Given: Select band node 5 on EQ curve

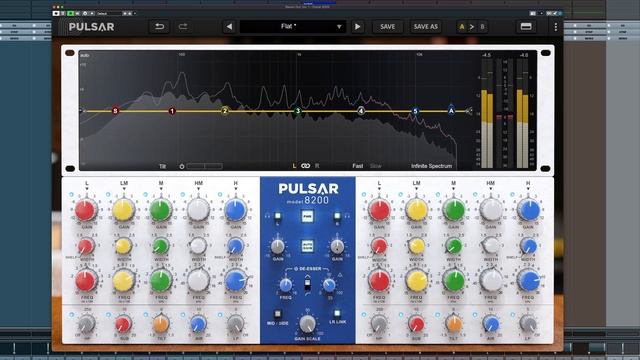Looking at the screenshot, I should (415, 111).
